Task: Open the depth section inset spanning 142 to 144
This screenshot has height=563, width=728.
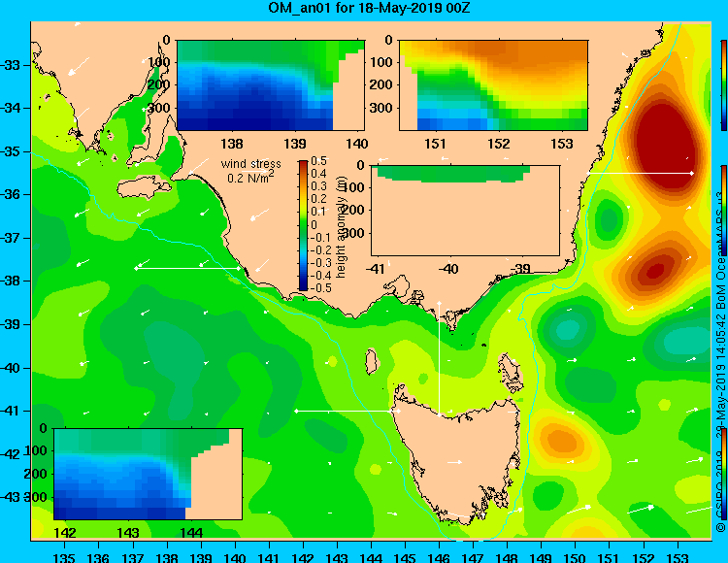Action: tap(148, 474)
